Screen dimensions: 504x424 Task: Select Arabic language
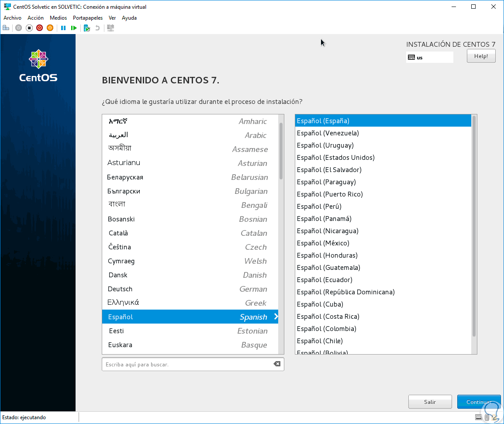[190, 135]
